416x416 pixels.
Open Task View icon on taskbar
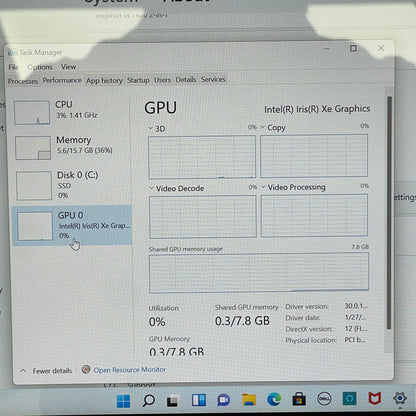coord(173,401)
